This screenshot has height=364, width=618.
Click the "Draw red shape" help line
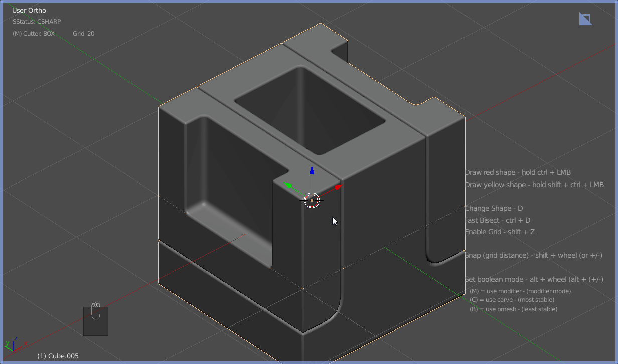518,172
